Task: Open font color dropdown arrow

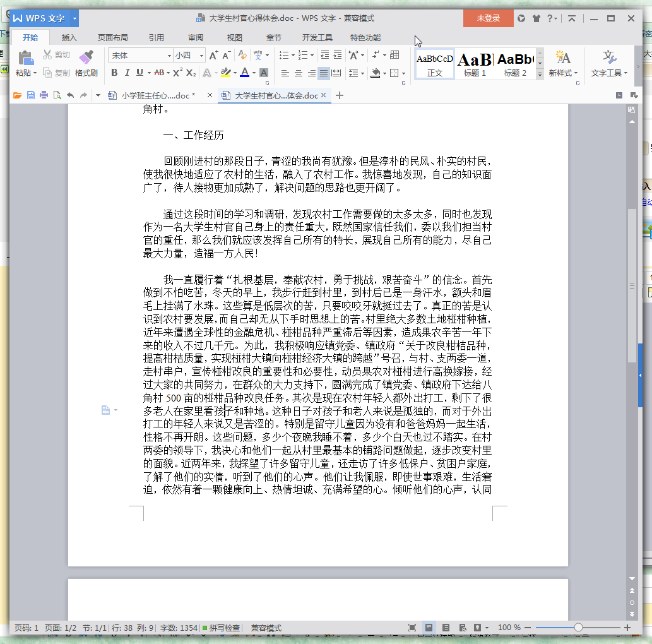Action: (x=254, y=73)
